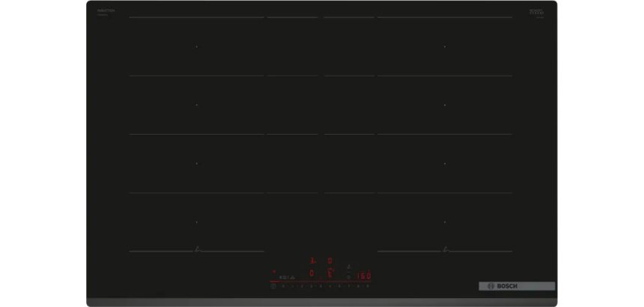Click the SCHOTT CERAN mark
This screenshot has width=644, height=307.
(536, 12)
